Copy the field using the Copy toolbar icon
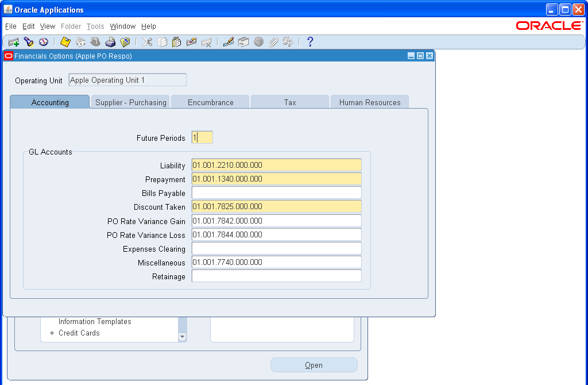 tap(162, 41)
